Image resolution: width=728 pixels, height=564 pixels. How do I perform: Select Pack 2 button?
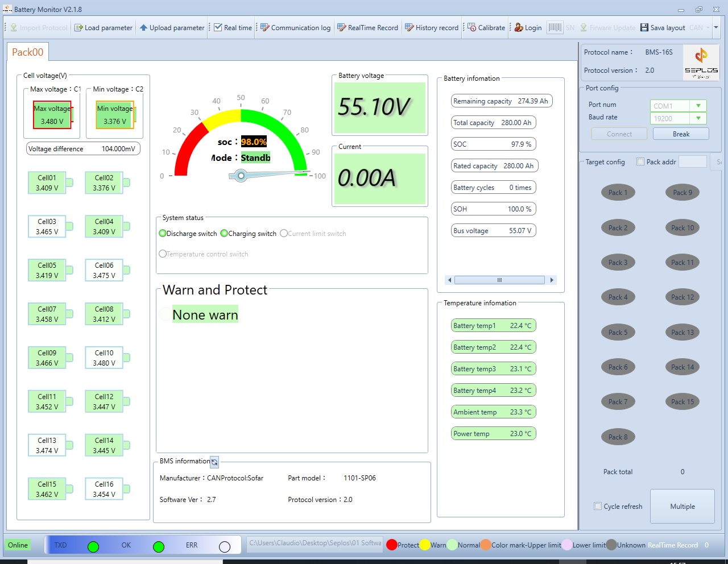click(x=618, y=227)
